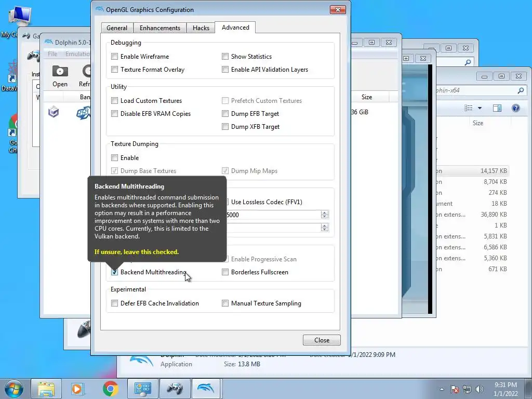Open the File Explorer taskbar icon
This screenshot has height=399, width=532.
[x=46, y=389]
